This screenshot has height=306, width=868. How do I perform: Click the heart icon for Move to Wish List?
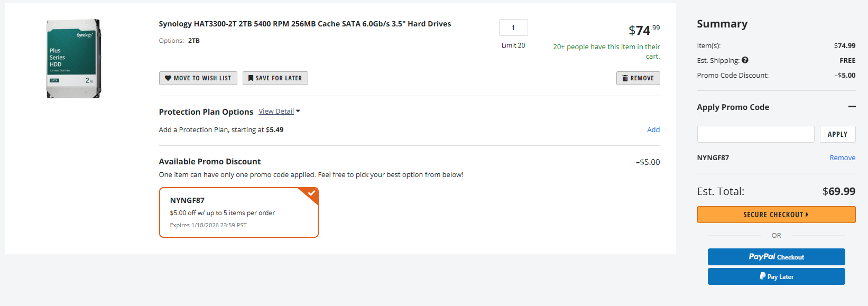[x=168, y=78]
